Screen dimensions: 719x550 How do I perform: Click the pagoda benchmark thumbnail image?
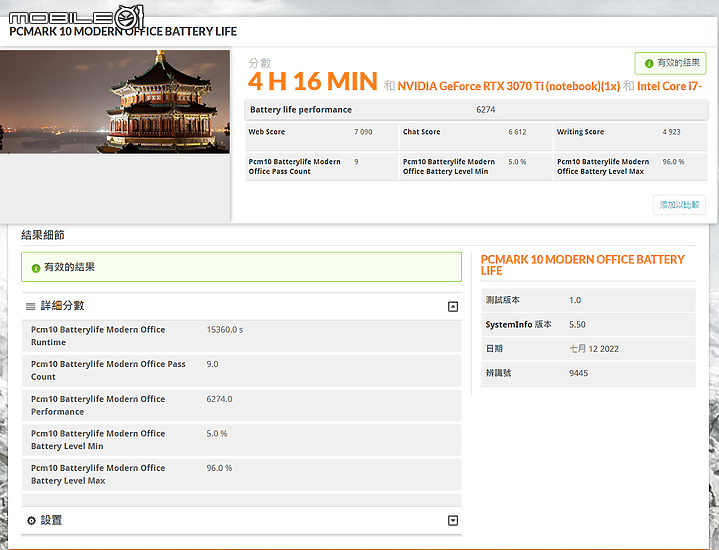point(115,102)
